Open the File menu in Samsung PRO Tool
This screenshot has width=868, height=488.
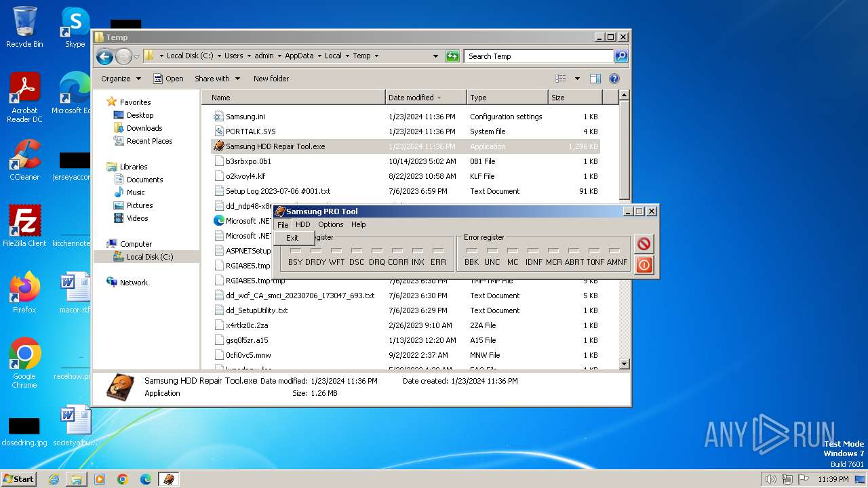click(x=283, y=224)
